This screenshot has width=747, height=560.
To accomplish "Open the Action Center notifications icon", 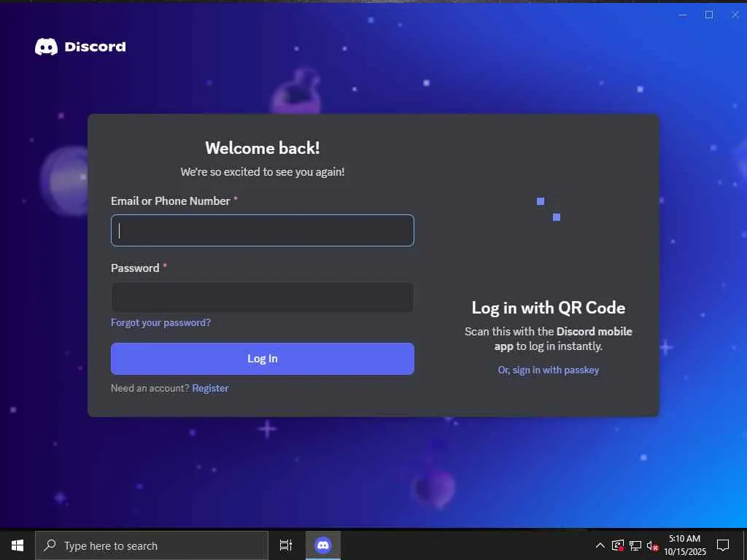I will pos(723,545).
